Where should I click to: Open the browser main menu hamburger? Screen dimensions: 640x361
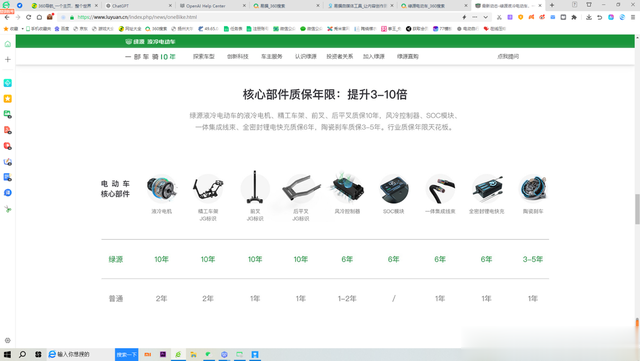pyautogui.click(x=633, y=17)
